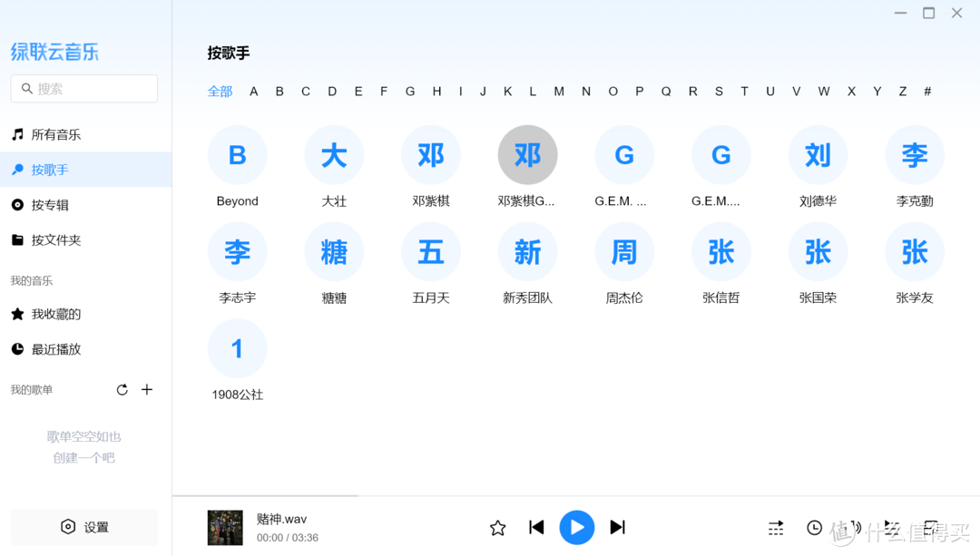Filter artists by letter B
Viewport: 980px width, 556px height.
pyautogui.click(x=279, y=92)
